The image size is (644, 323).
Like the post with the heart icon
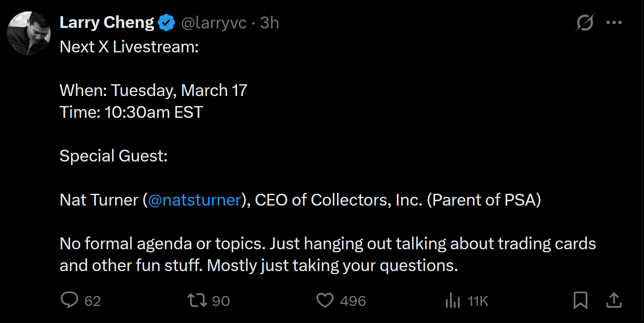324,300
